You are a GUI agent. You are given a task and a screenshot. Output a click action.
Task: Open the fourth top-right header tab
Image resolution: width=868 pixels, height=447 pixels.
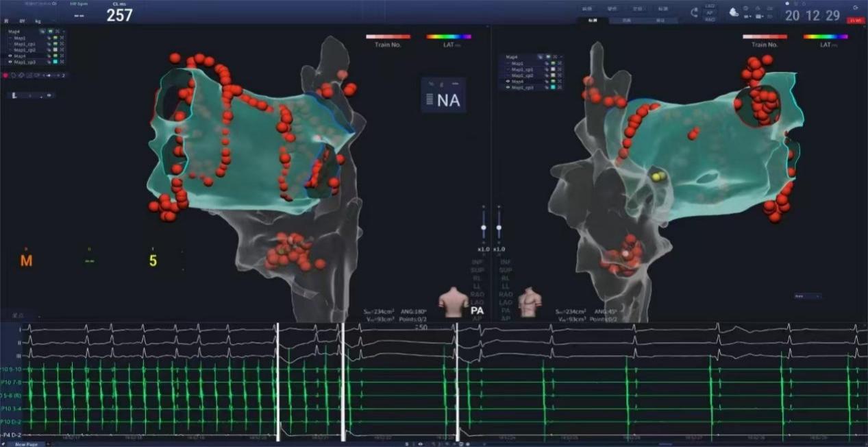click(x=663, y=9)
